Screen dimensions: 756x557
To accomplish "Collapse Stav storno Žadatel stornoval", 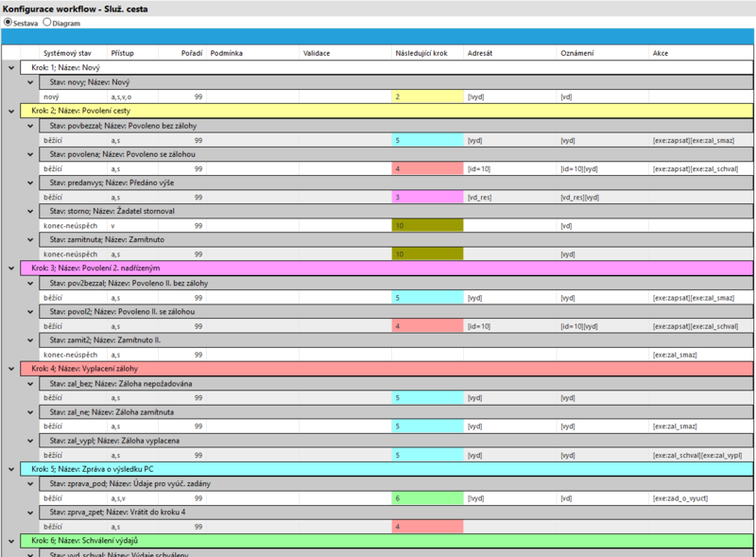I will [30, 212].
